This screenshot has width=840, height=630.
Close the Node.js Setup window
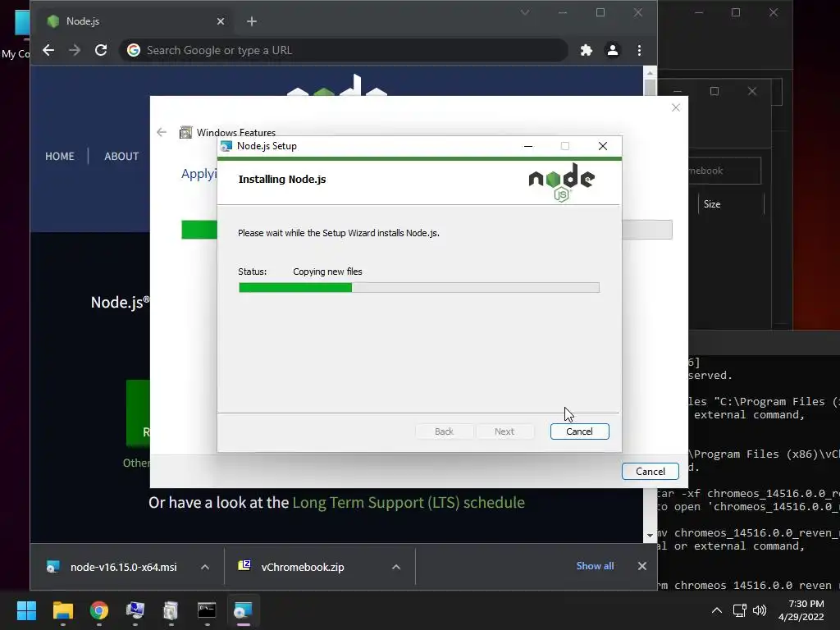603,146
